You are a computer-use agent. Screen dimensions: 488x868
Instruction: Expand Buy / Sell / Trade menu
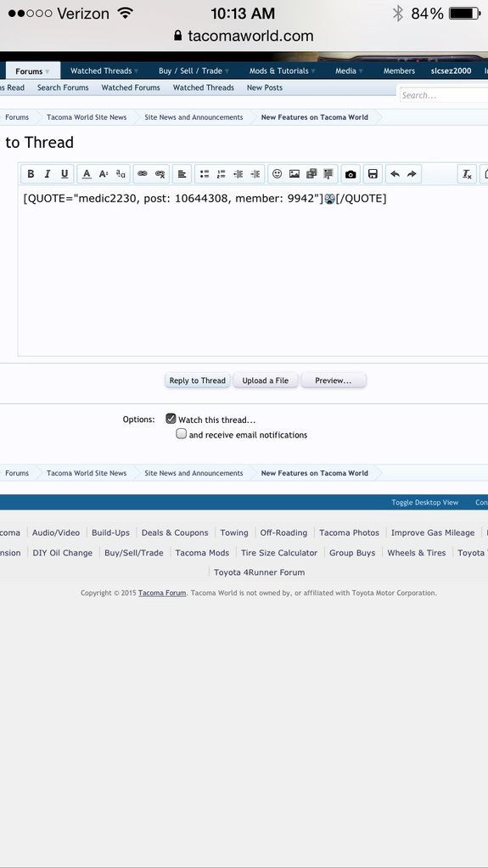click(x=194, y=70)
